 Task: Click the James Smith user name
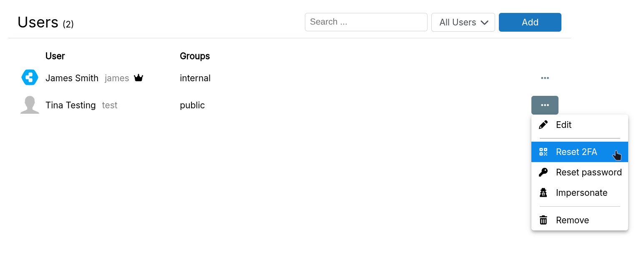[x=72, y=78]
